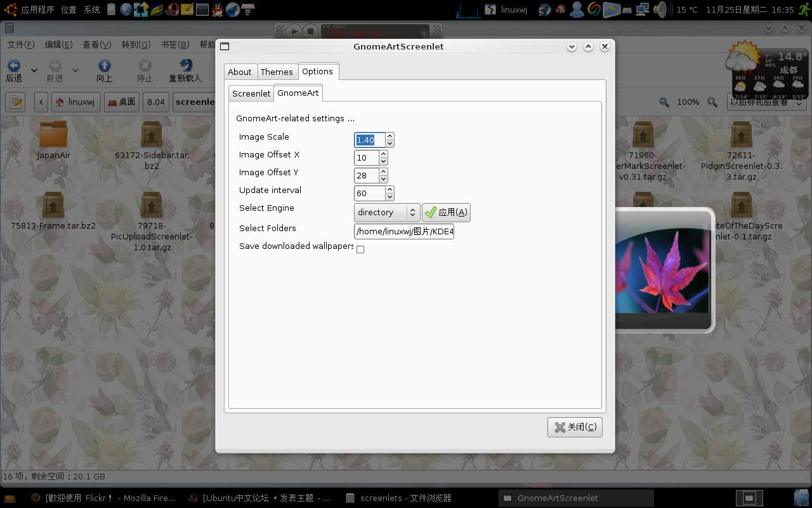Click the Image Scale value field
Viewport: 812px width, 508px height.
click(370, 140)
